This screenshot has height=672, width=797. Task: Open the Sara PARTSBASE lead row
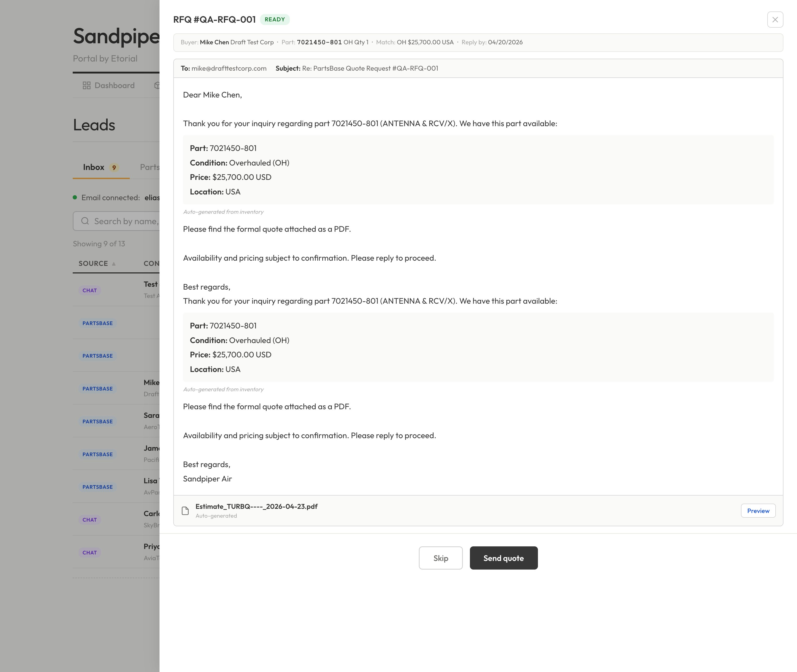116,421
